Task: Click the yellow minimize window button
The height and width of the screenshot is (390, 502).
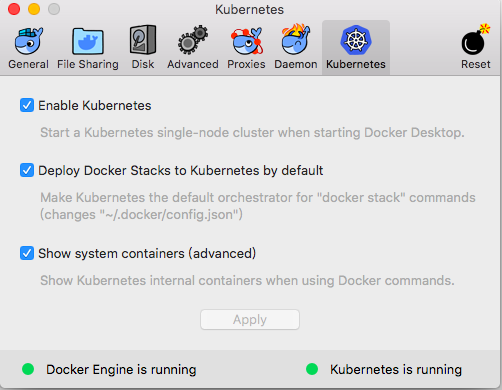Action: (x=34, y=9)
